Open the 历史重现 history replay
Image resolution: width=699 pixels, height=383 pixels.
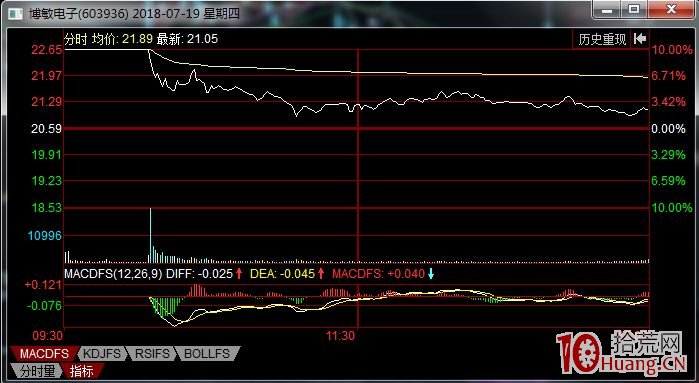(x=602, y=39)
